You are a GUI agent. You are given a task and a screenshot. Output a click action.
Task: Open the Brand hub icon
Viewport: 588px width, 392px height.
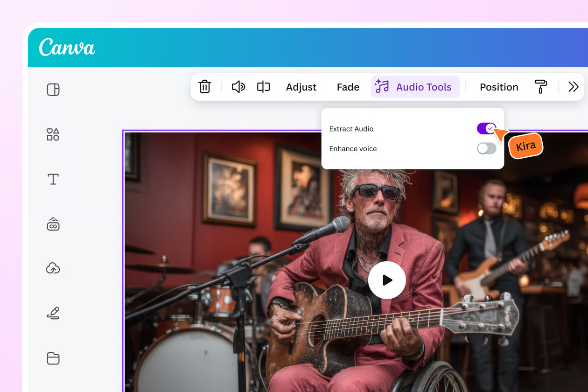tap(53, 224)
